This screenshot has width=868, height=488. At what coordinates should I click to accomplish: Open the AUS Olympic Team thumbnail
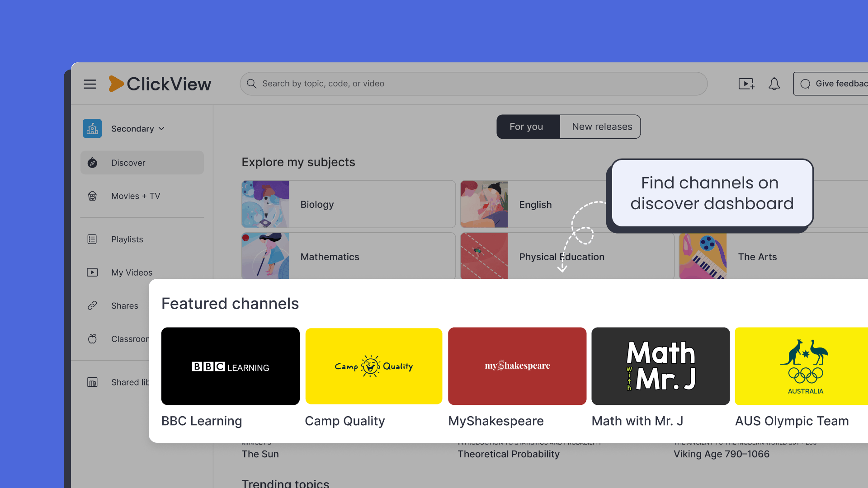pyautogui.click(x=802, y=366)
